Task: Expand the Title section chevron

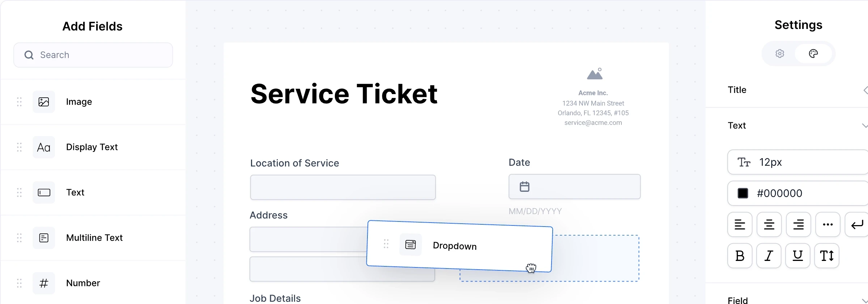Action: (x=865, y=90)
